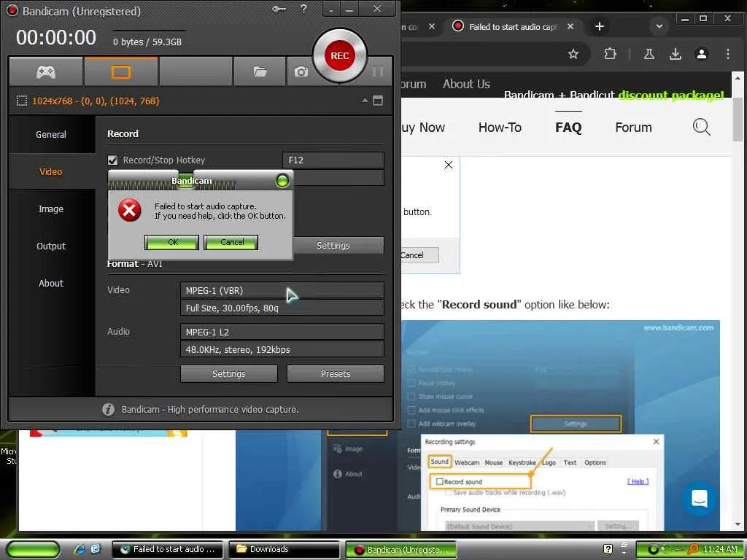Click the help icon in system tray
This screenshot has height=560, width=747.
click(608, 549)
